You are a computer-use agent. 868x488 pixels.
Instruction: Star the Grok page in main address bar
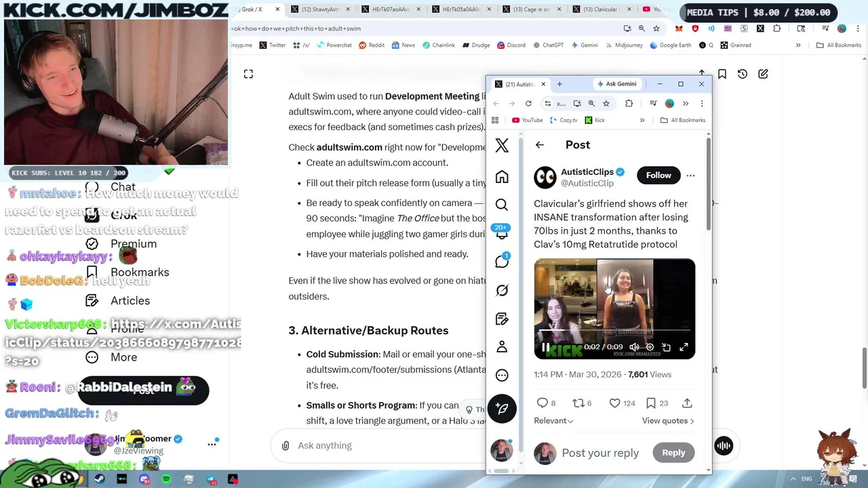point(656,28)
